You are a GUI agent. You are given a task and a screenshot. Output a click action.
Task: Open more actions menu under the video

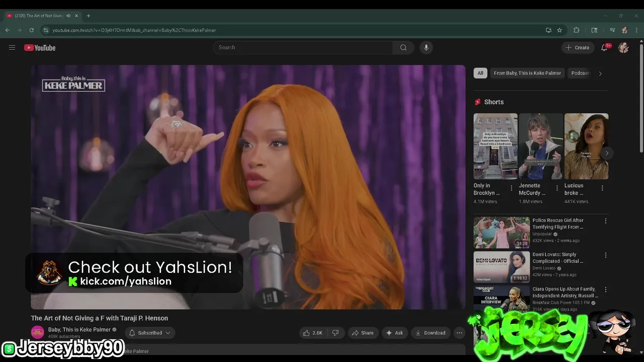(x=459, y=333)
